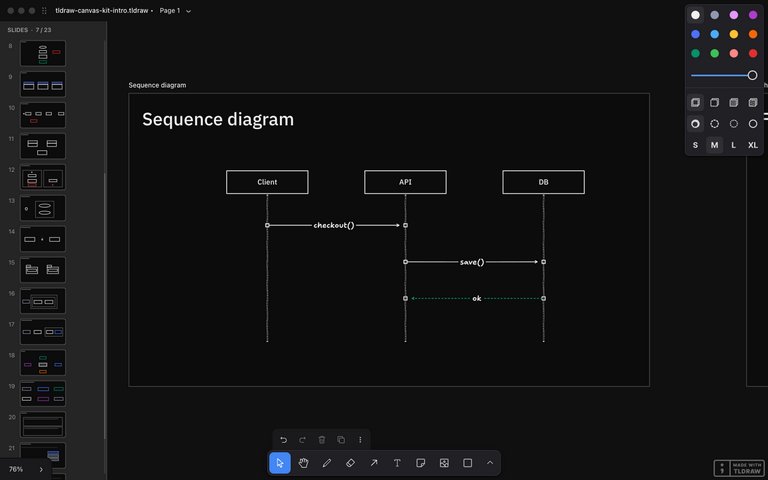Select the checkout() arrow label
The image size is (768, 480).
(x=334, y=225)
